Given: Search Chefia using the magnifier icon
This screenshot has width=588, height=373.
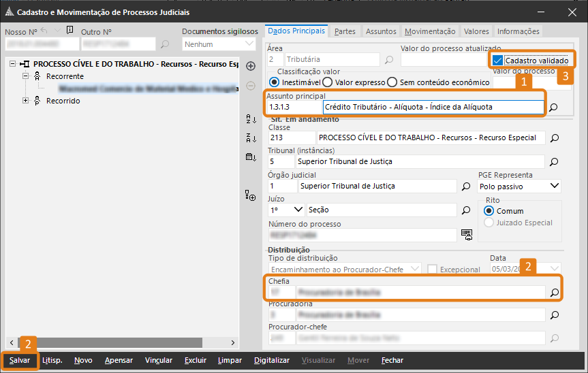Looking at the screenshot, I should [x=554, y=292].
